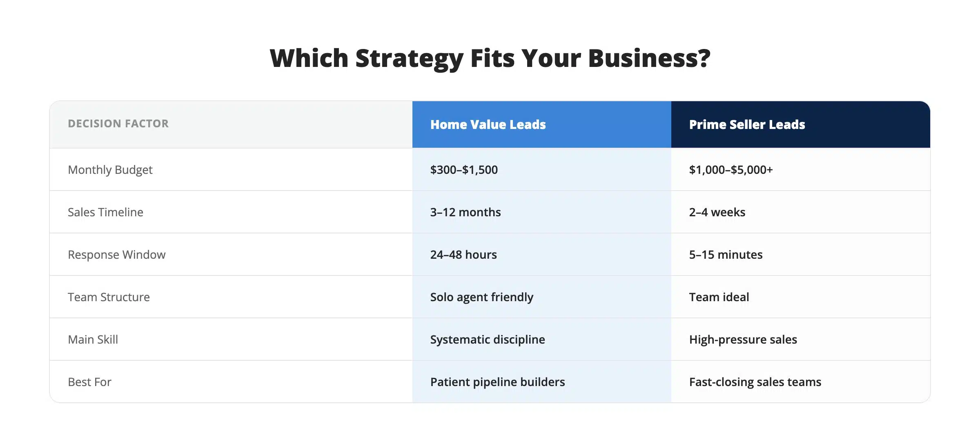Viewport: 980px width, 444px height.
Task: Select the DECISION FACTOR header label
Action: coord(118,124)
